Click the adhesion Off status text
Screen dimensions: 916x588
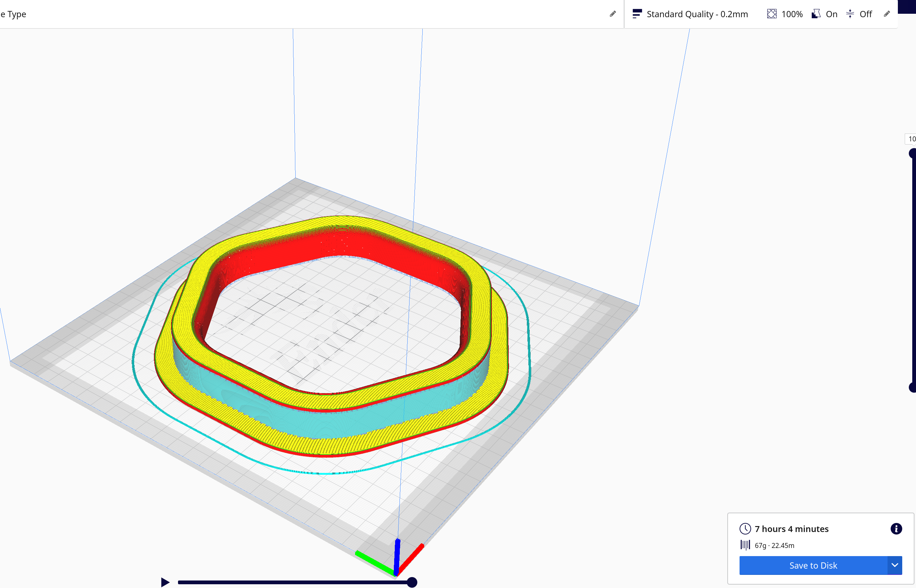pyautogui.click(x=865, y=14)
